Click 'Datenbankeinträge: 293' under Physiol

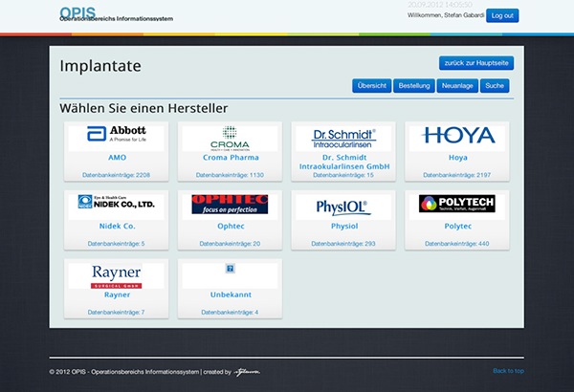point(343,244)
